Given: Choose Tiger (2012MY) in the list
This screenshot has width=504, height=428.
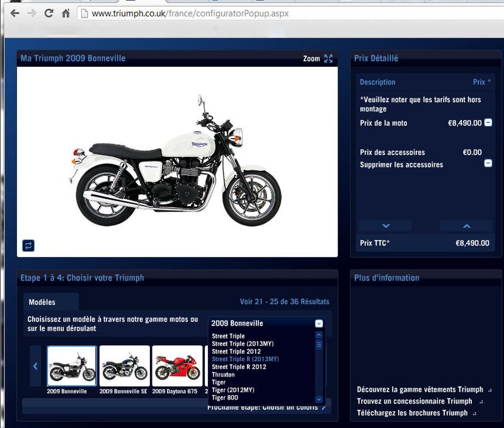Looking at the screenshot, I should (233, 390).
